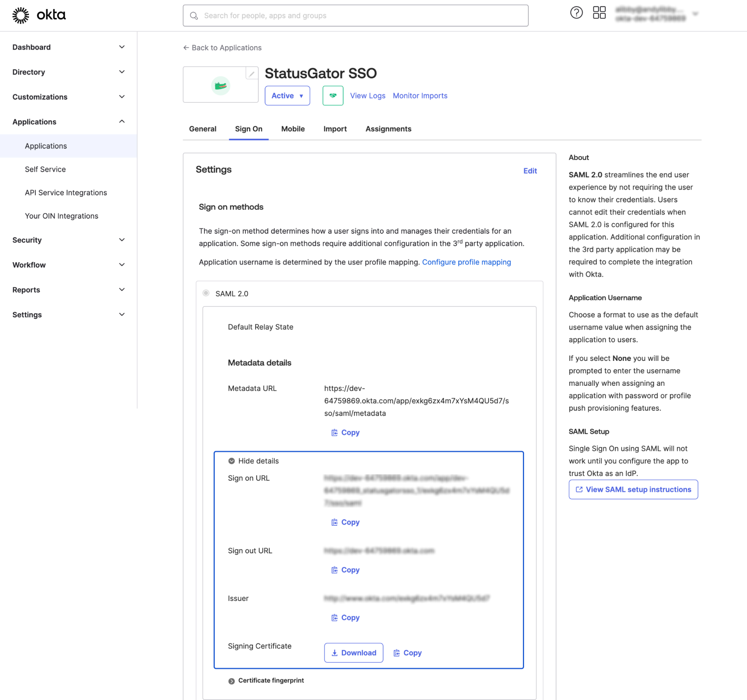
Task: Click the pencil edit logo icon
Action: (252, 73)
